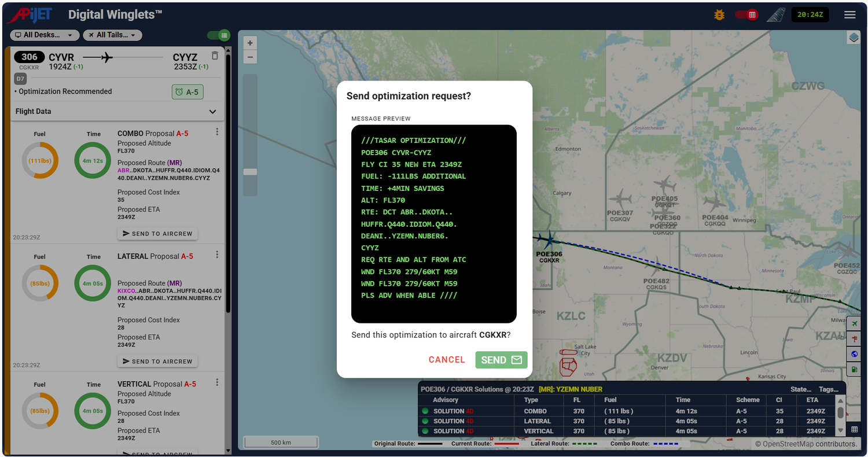Screen dimensions: 868x457
Task: Open COMBO Proposal three-dot menu
Action: 217,132
